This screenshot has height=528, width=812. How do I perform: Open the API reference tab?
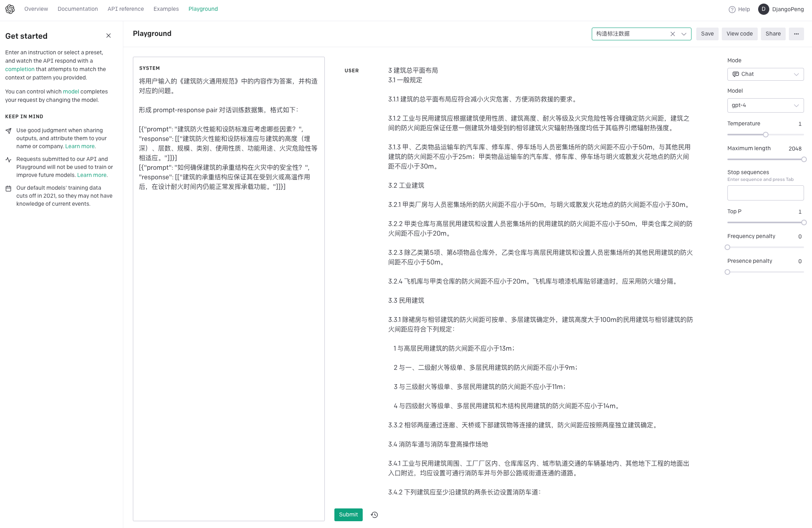pyautogui.click(x=126, y=9)
